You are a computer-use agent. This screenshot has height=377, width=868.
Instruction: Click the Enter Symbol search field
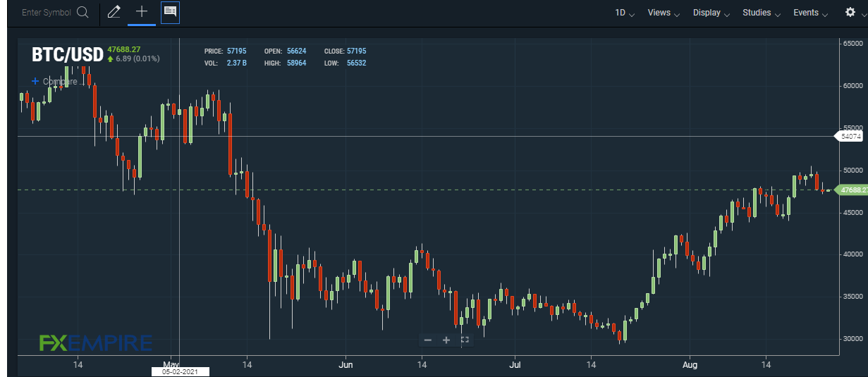click(47, 13)
